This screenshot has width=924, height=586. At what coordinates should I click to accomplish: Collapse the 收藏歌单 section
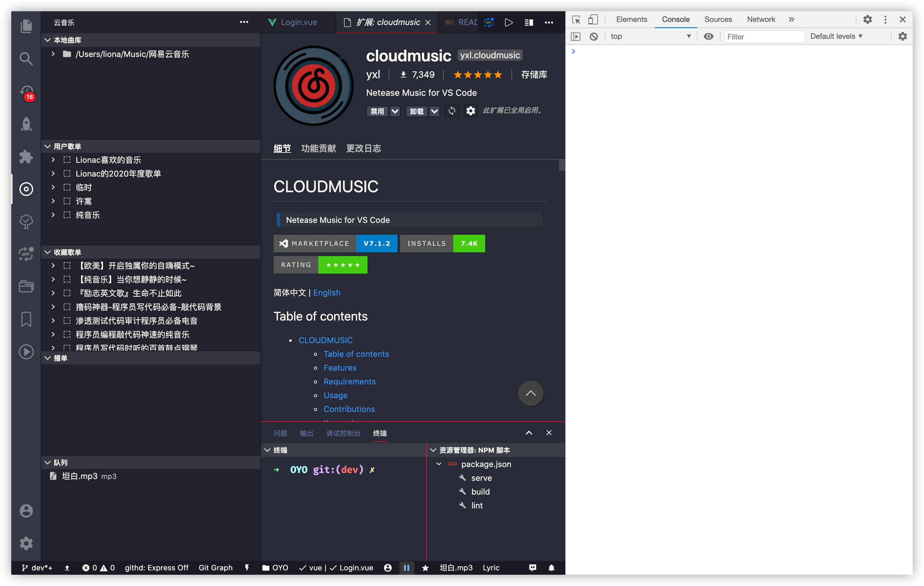pyautogui.click(x=47, y=252)
